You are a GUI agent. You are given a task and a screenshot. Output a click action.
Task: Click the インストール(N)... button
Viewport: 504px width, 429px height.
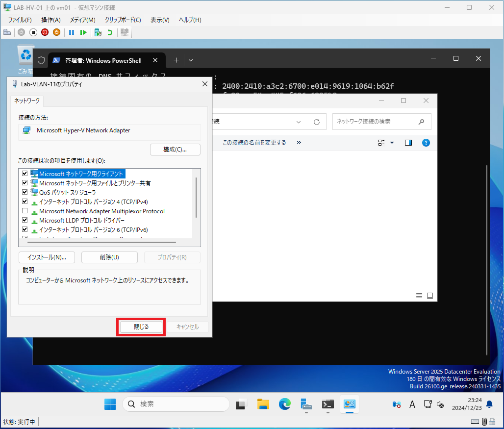click(47, 257)
